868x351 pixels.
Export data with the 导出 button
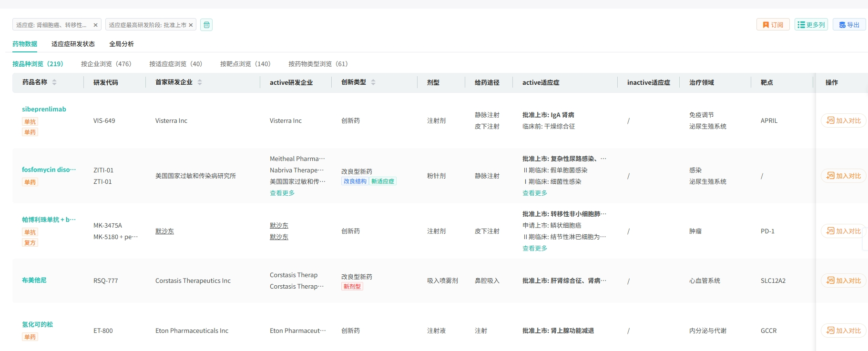[x=849, y=25]
